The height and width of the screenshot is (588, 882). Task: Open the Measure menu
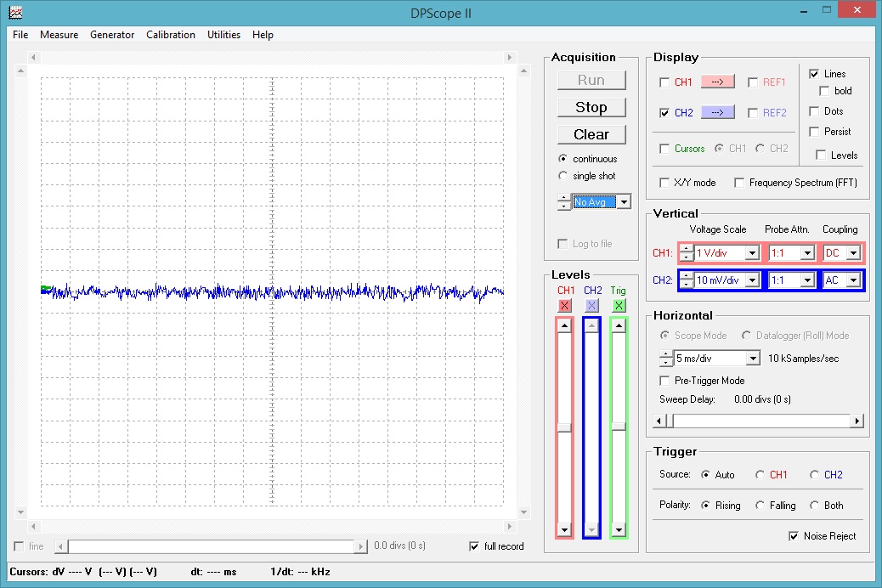click(x=59, y=35)
